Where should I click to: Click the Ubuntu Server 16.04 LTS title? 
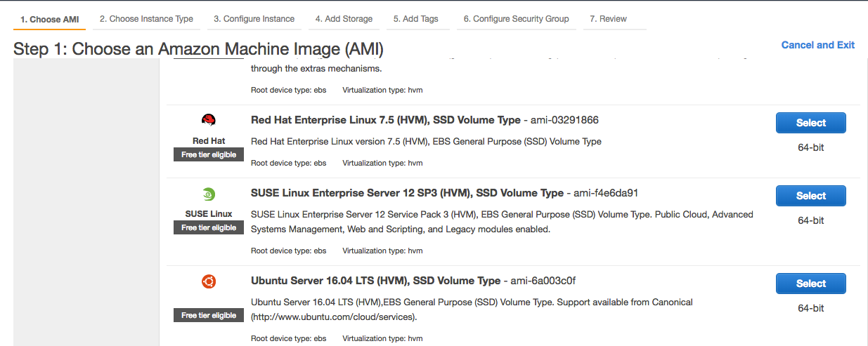pos(375,281)
